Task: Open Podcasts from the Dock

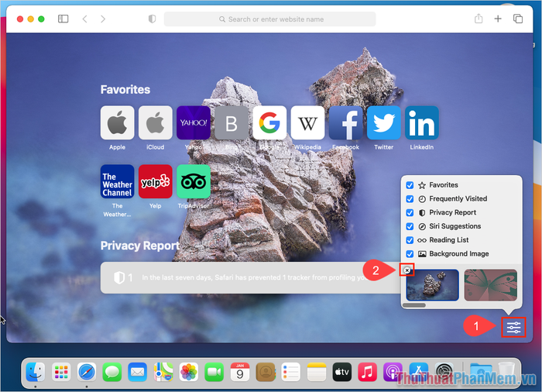Action: coord(393,373)
